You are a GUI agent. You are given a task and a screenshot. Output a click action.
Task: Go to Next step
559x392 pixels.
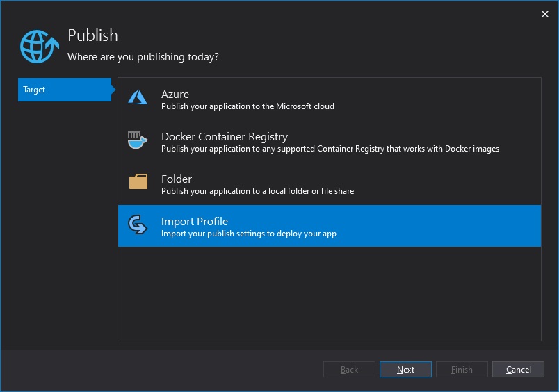click(406, 370)
